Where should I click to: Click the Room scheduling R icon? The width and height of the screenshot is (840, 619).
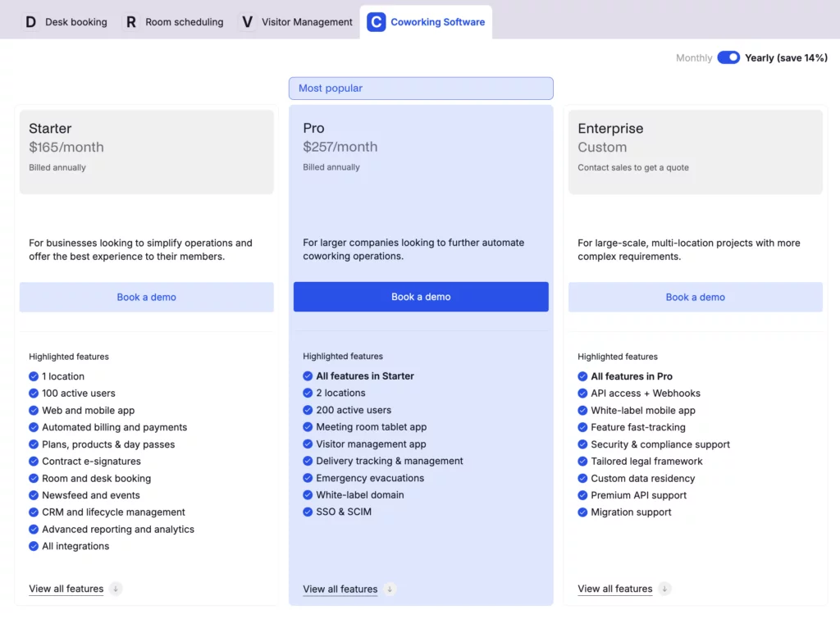click(130, 22)
